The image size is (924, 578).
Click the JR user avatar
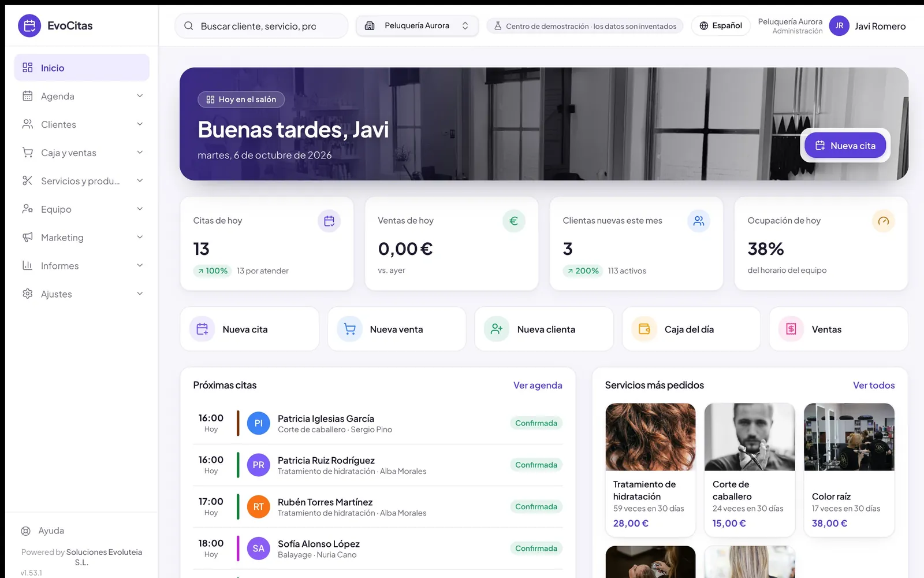click(839, 25)
